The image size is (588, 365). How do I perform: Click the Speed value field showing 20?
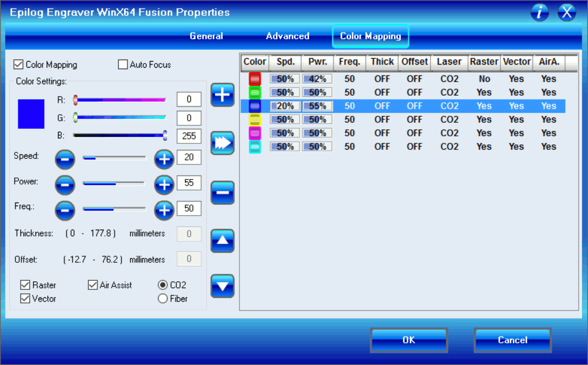(x=189, y=157)
